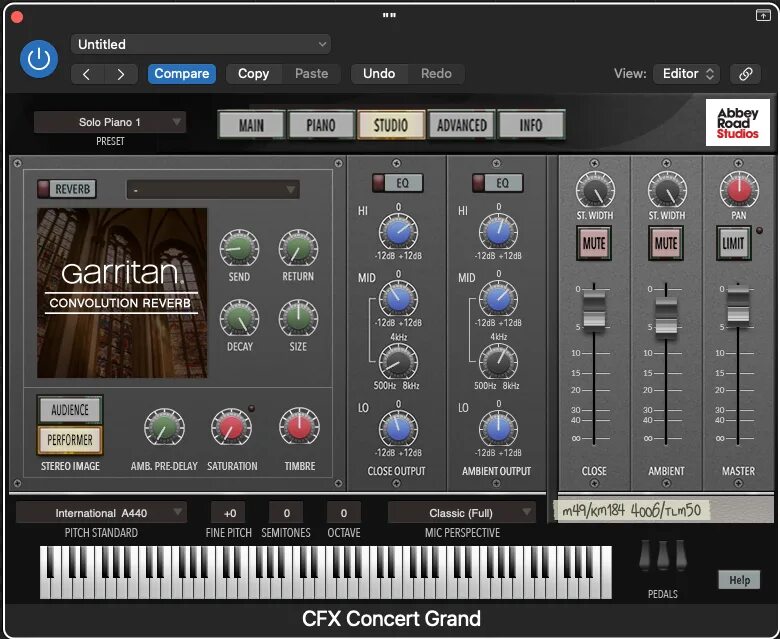Select AUDIENCE stereo image

pyautogui.click(x=70, y=410)
